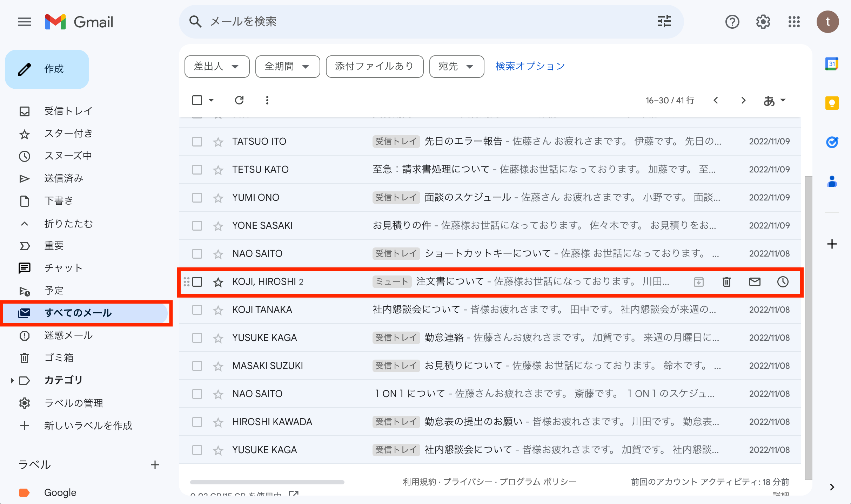Check the MASAKI SUZUKI email checkbox
Viewport: 851px width, 504px height.
[197, 366]
